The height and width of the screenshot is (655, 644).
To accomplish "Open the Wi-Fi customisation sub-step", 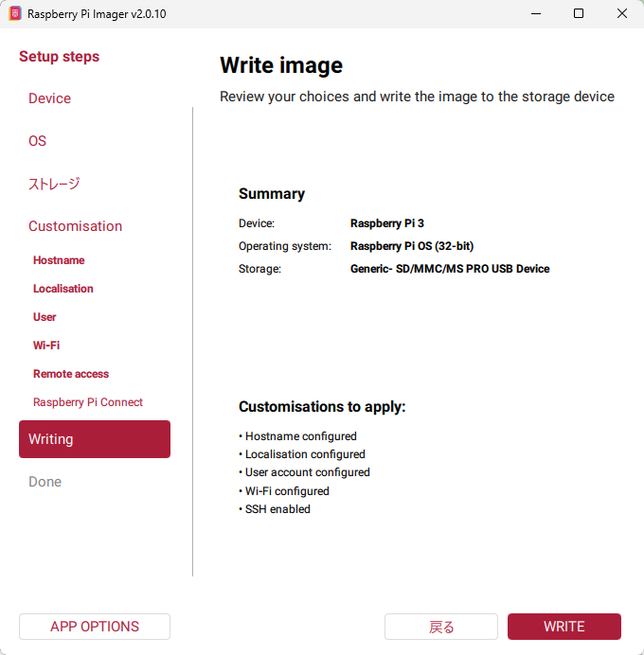I will point(46,345).
